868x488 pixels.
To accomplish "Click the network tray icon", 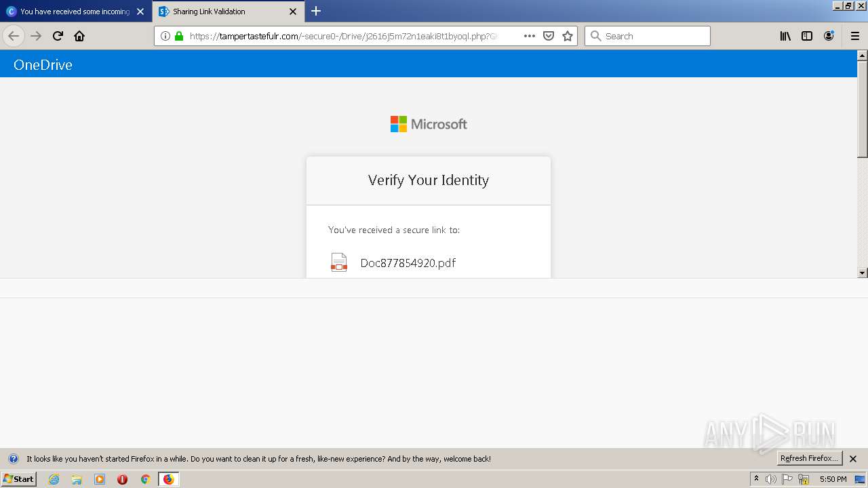I will pos(804,479).
